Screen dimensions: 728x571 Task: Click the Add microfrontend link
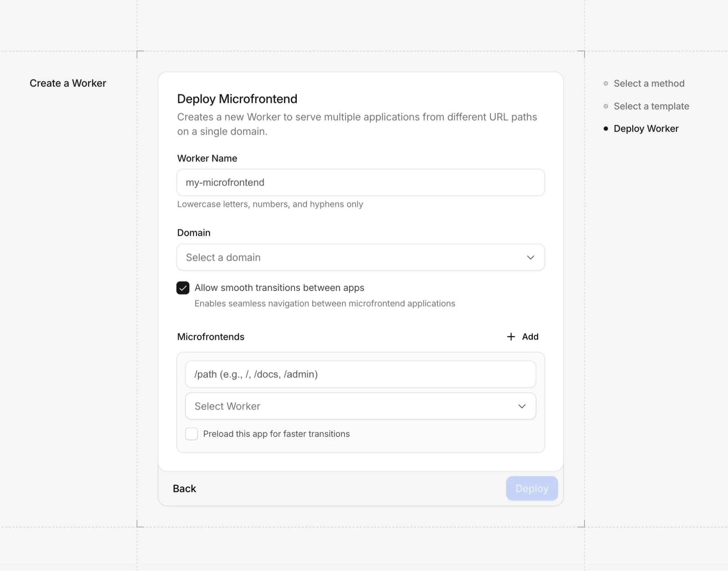coord(522,337)
